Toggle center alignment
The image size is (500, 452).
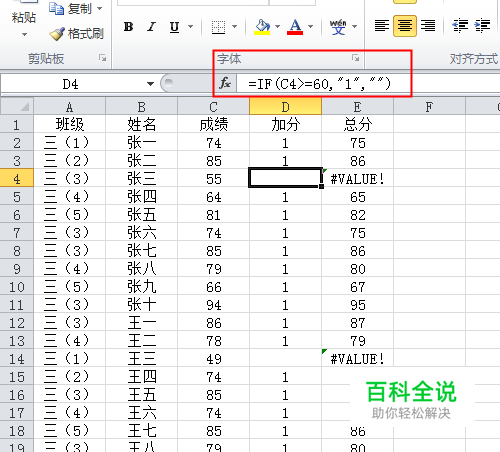[405, 26]
